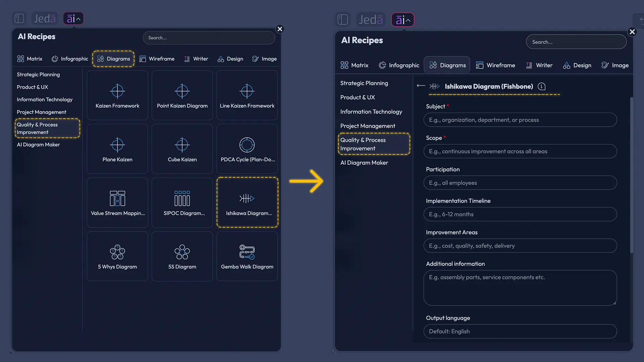Select Product & UX in left panel
Viewport: 644px width, 362px height.
click(x=33, y=87)
